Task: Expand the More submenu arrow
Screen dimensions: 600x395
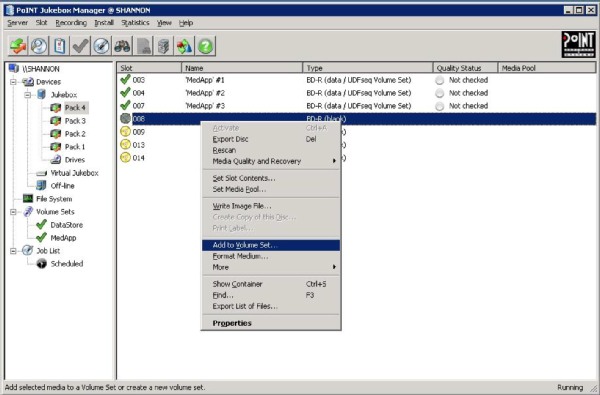Action: [334, 267]
